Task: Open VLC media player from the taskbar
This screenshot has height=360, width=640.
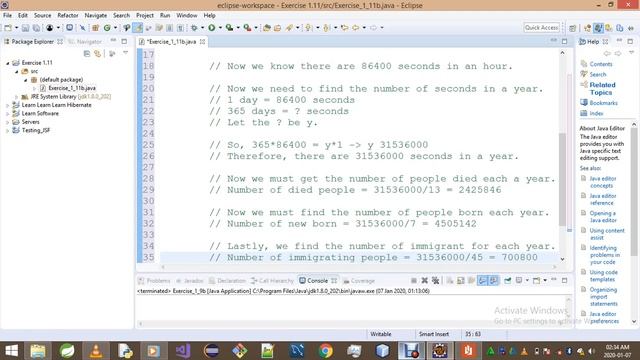Action: pyautogui.click(x=96, y=351)
